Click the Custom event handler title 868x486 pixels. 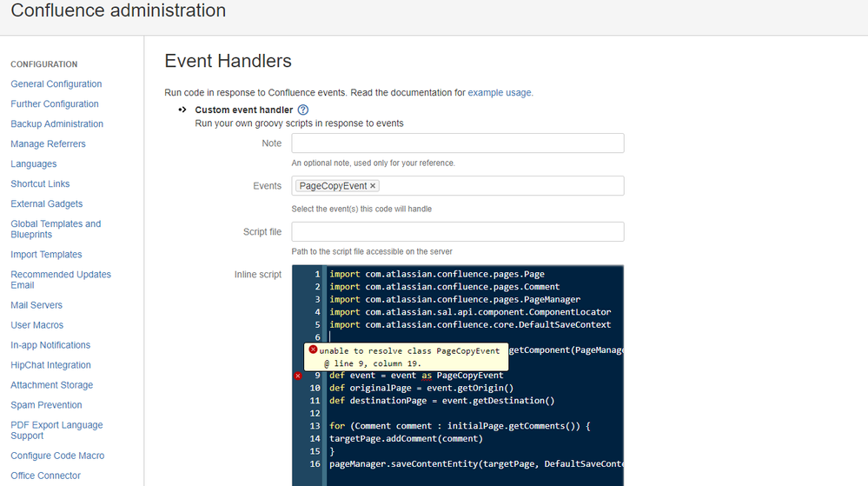243,110
